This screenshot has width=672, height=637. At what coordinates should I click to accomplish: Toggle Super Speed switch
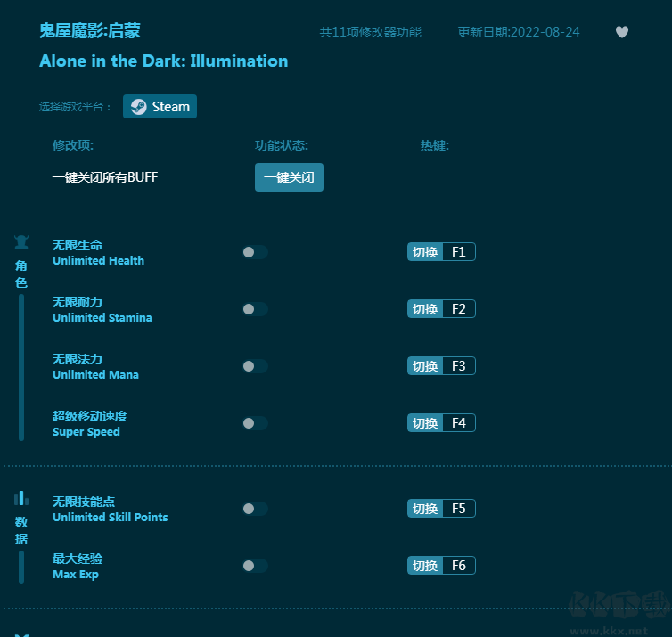(254, 423)
